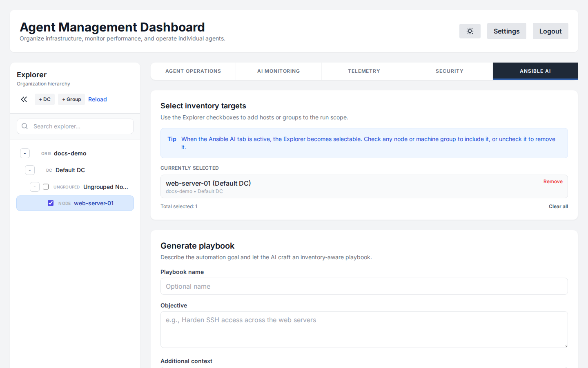Open the Security tab
The width and height of the screenshot is (588, 368).
(449, 71)
